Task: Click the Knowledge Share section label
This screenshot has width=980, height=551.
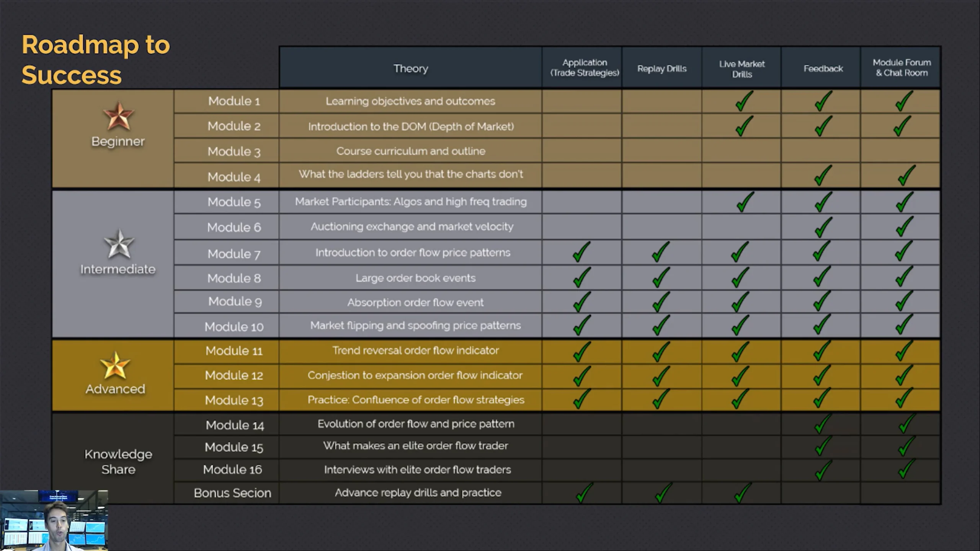Action: 118,461
